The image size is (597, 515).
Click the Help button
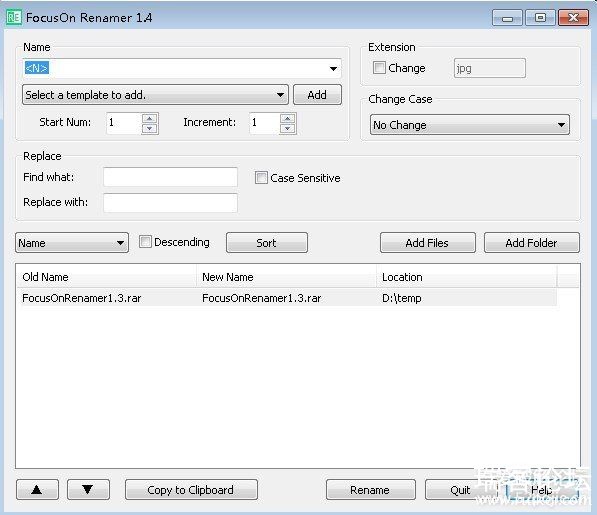click(x=542, y=489)
